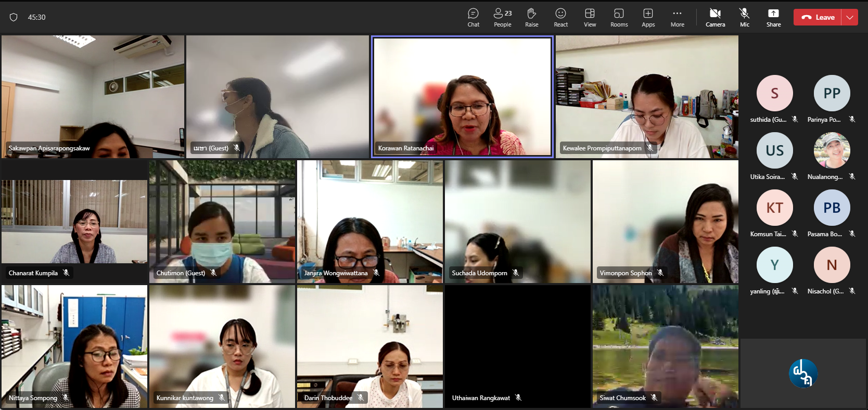This screenshot has width=868, height=410.
Task: Open the More actions menu
Action: click(x=677, y=17)
